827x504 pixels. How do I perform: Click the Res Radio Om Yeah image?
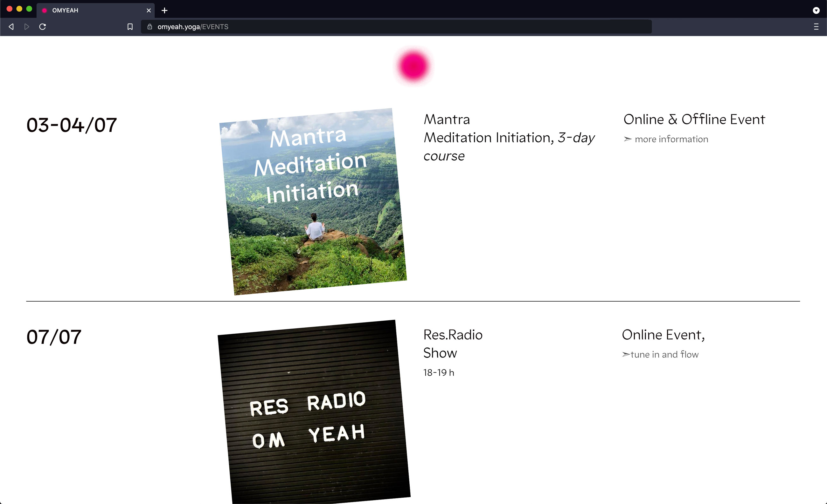(314, 412)
